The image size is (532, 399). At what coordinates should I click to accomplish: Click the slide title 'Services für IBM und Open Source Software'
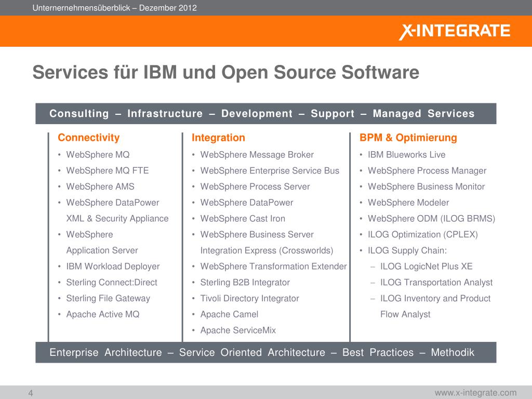pyautogui.click(x=225, y=72)
